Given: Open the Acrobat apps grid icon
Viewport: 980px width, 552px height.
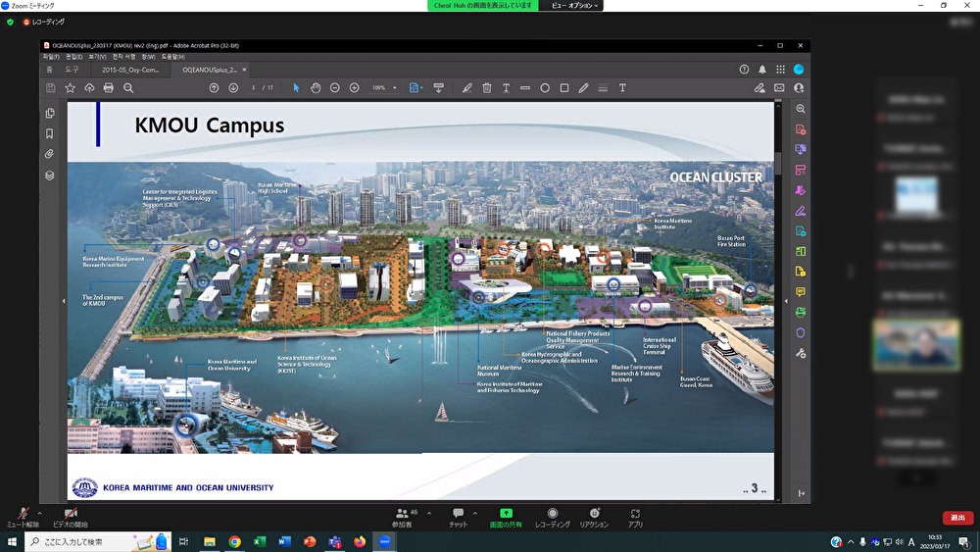Looking at the screenshot, I should (780, 70).
